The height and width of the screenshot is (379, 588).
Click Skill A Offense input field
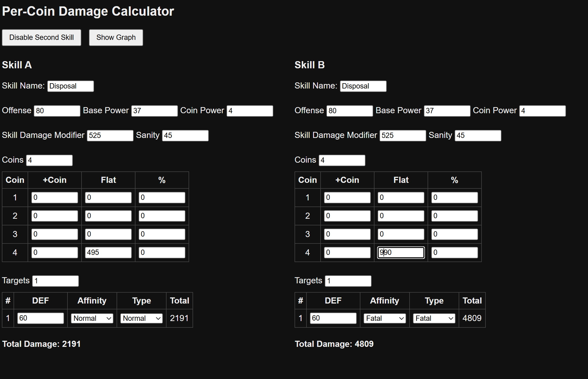coord(57,111)
